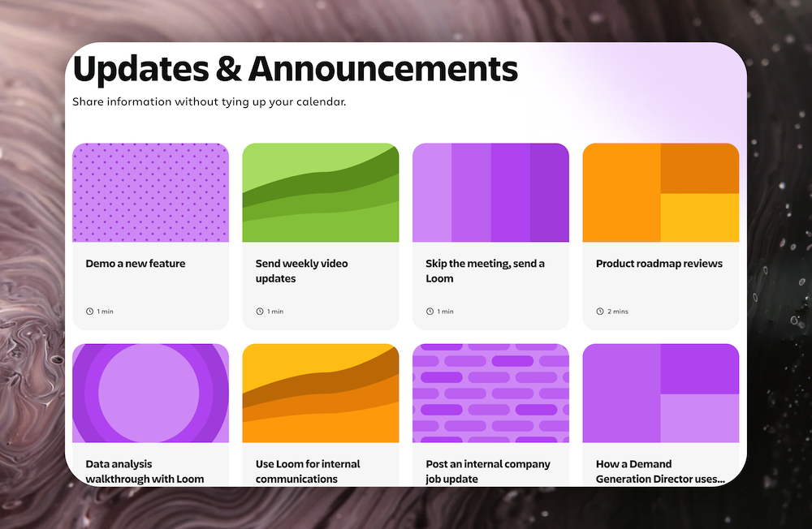This screenshot has height=529, width=812.
Task: Click the clock icon under Product roadmap reviews
Action: tap(600, 312)
